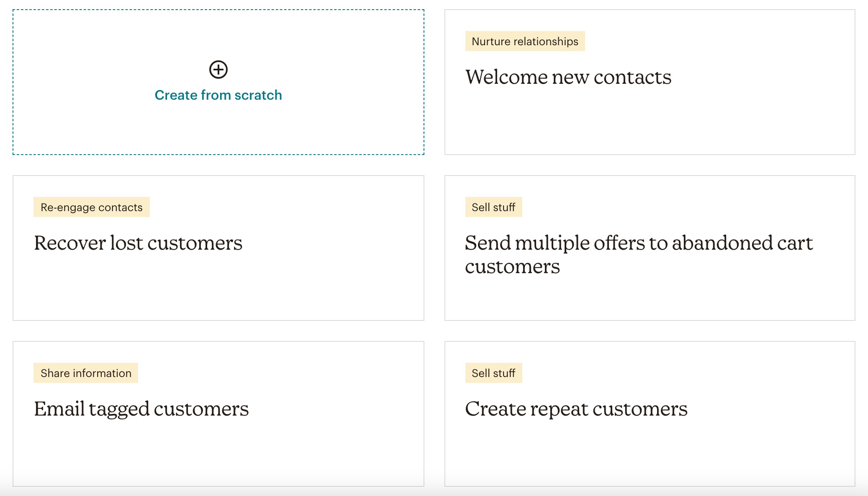868x496 pixels.
Task: Click Sell stuff tag above abandoned cart title
Action: point(493,207)
